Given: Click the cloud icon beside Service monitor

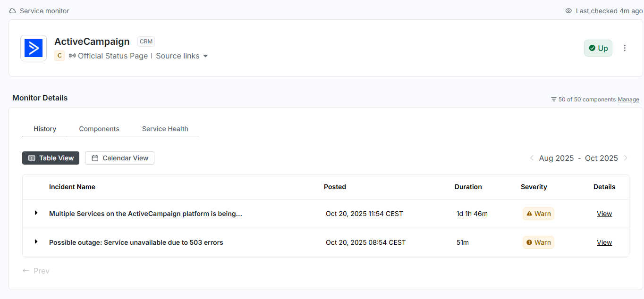Looking at the screenshot, I should click(13, 11).
